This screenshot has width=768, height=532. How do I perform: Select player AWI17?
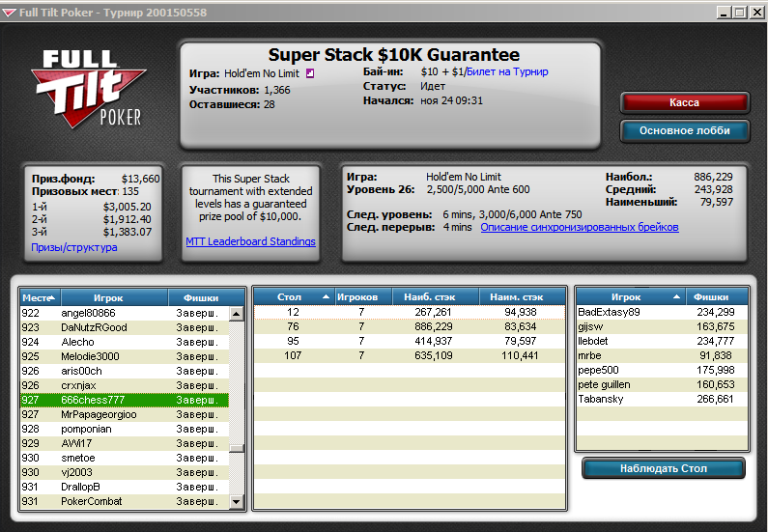(x=125, y=443)
